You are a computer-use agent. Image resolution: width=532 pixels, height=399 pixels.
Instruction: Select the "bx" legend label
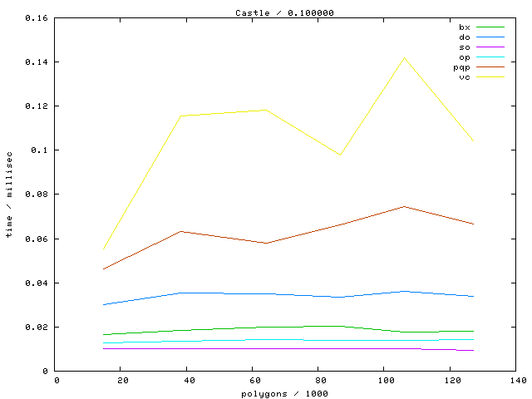464,27
